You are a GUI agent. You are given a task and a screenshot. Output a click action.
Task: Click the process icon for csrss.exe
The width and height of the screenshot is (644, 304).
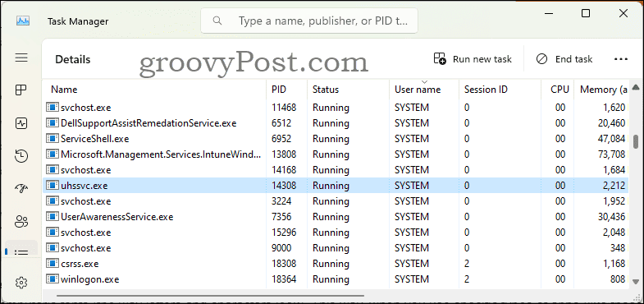(x=53, y=264)
